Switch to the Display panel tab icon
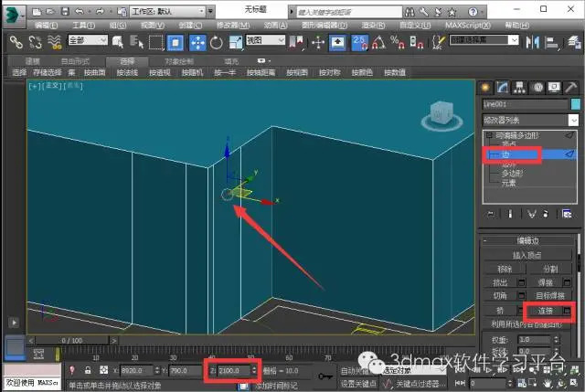Viewport: 585px width, 392px height. [x=554, y=88]
